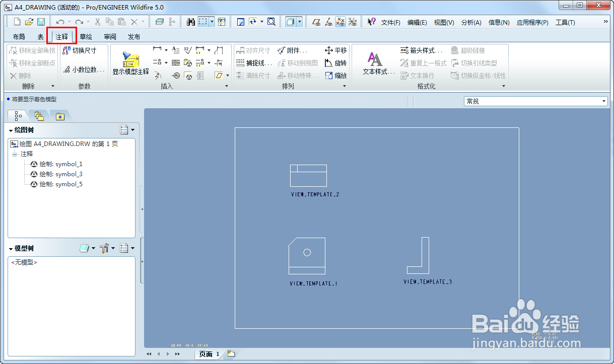Open the 文件(F) menu

pos(390,23)
